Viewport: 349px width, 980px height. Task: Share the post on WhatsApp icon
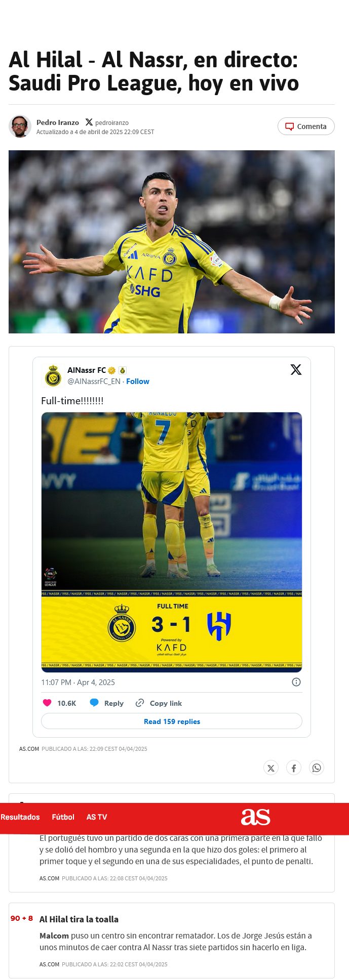(x=317, y=768)
